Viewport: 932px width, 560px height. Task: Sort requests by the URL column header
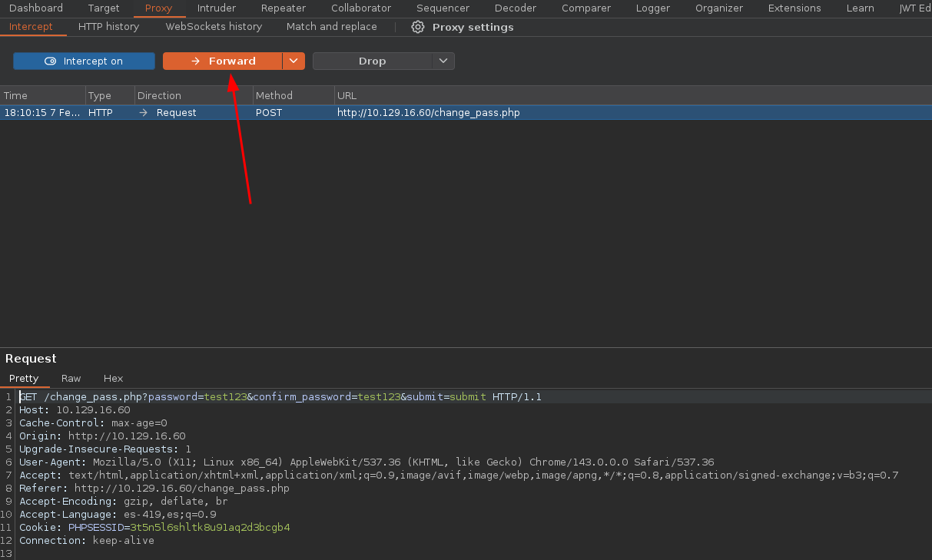(x=347, y=96)
